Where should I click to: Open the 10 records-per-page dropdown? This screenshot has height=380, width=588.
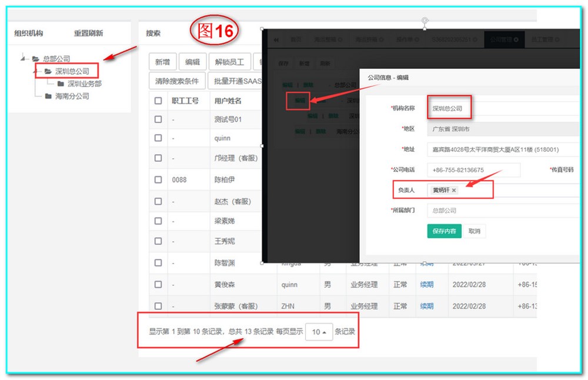319,332
